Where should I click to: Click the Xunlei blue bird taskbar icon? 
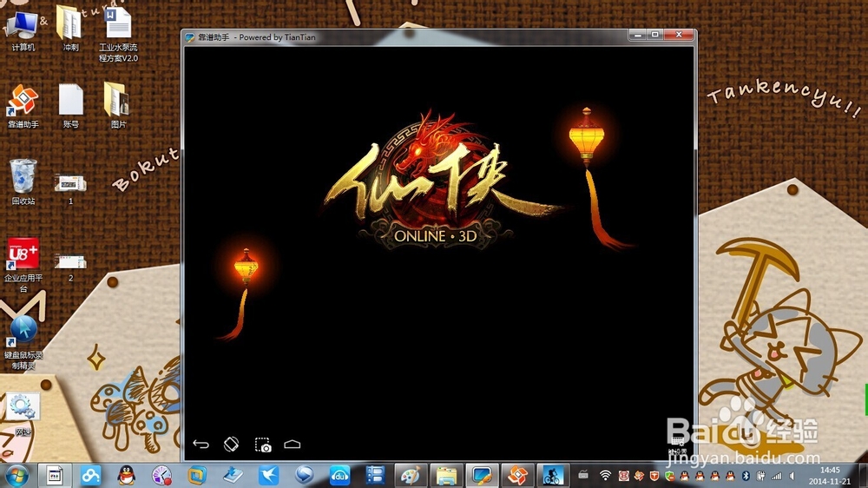268,476
